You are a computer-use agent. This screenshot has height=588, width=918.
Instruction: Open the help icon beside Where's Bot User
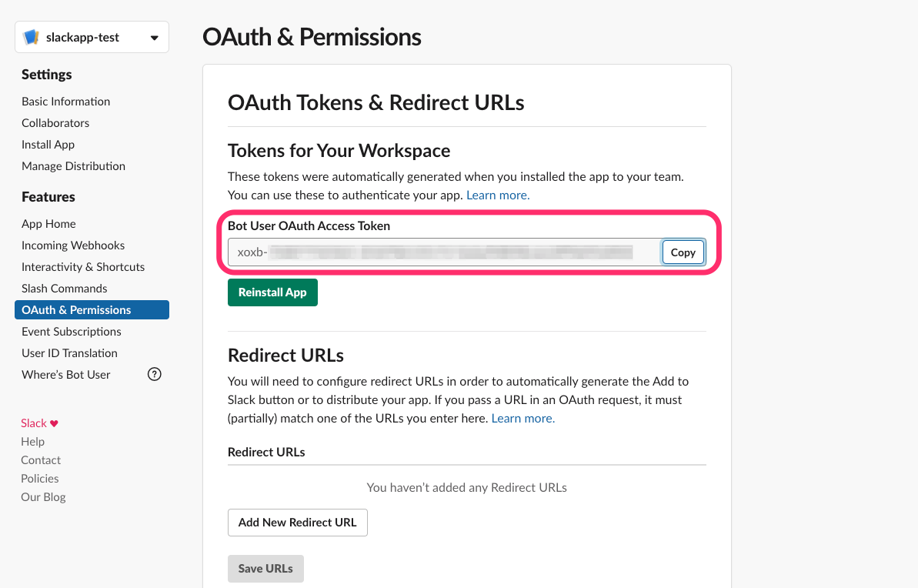[x=154, y=374]
